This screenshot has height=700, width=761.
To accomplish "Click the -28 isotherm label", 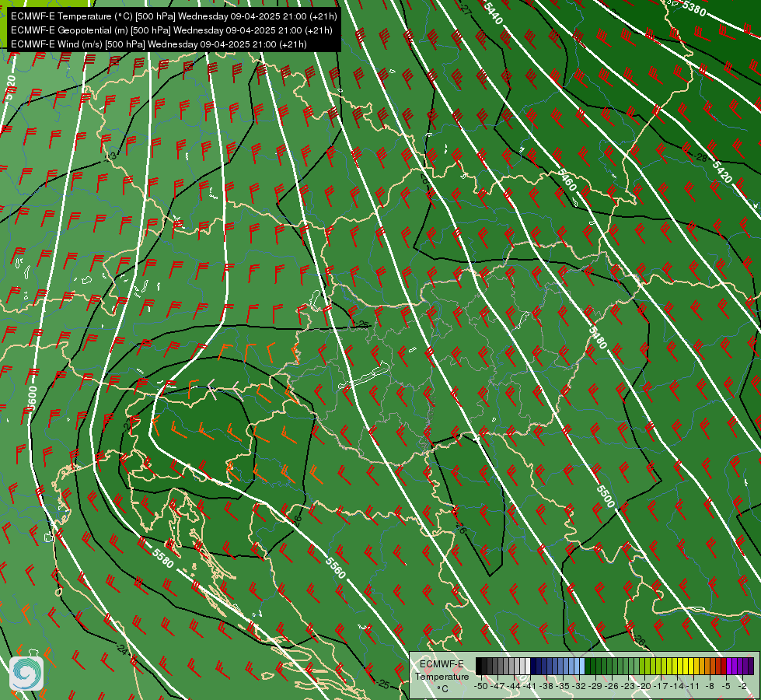I will (700, 157).
